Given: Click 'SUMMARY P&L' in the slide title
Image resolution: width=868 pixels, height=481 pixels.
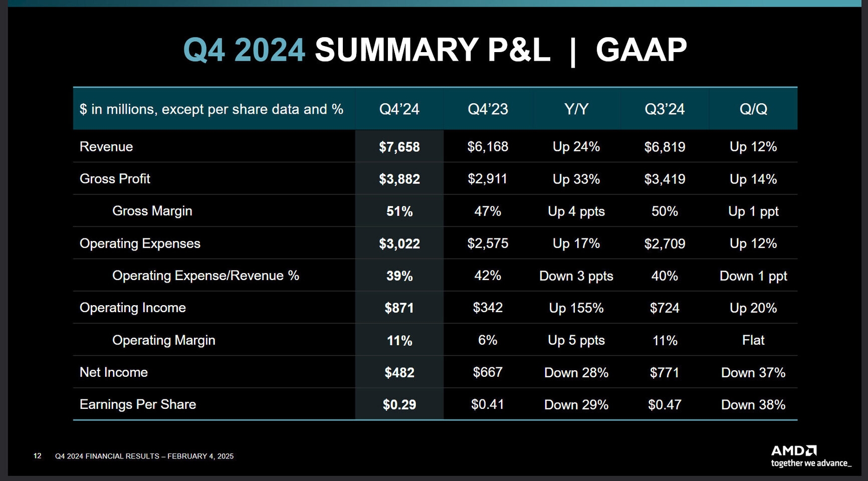Looking at the screenshot, I should click(432, 50).
